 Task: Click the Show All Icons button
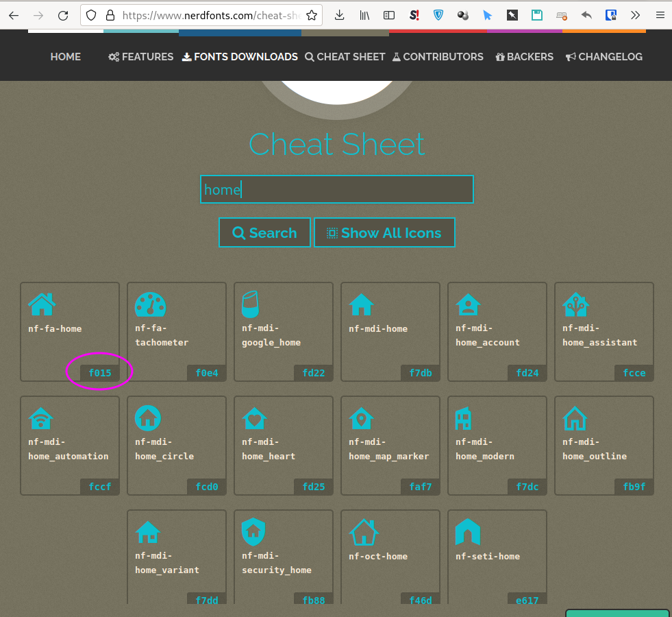(x=384, y=232)
